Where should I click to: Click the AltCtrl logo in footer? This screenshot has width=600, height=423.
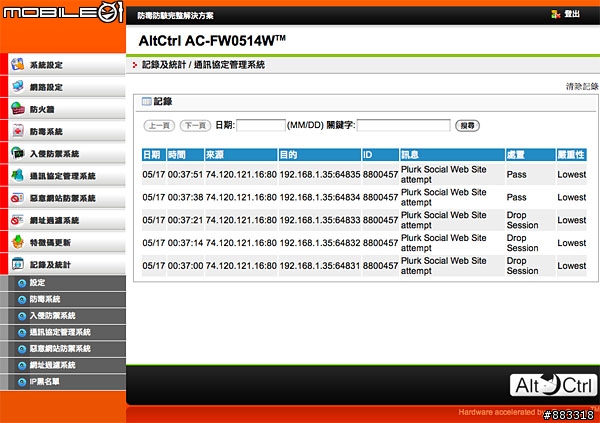pyautogui.click(x=553, y=385)
